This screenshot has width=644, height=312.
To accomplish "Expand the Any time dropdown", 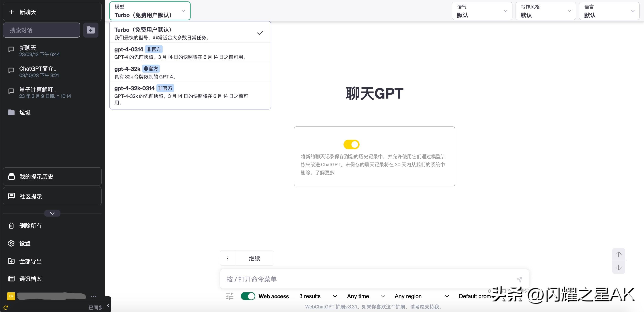I will [x=365, y=296].
